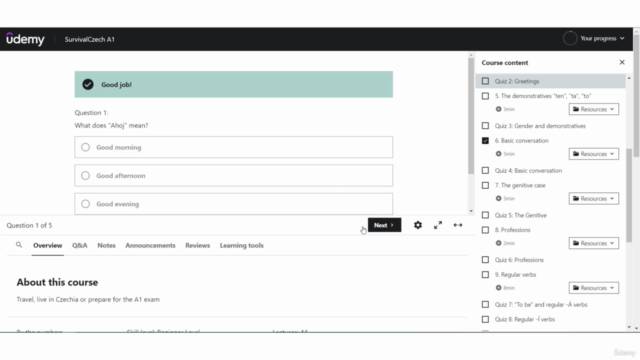Viewport: 640px width, 360px height.
Task: Toggle expanded view arrows icon
Action: pos(458,225)
